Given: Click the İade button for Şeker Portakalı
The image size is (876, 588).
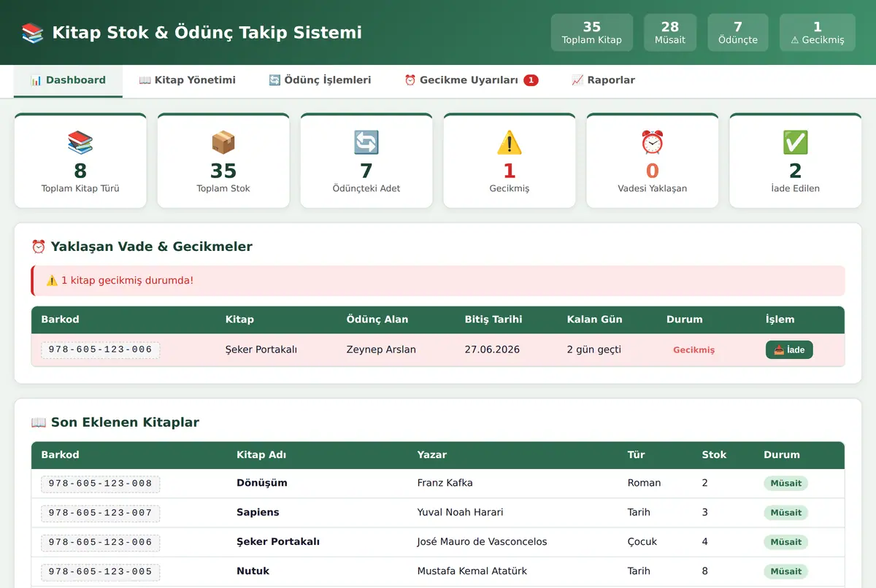Looking at the screenshot, I should [x=789, y=350].
